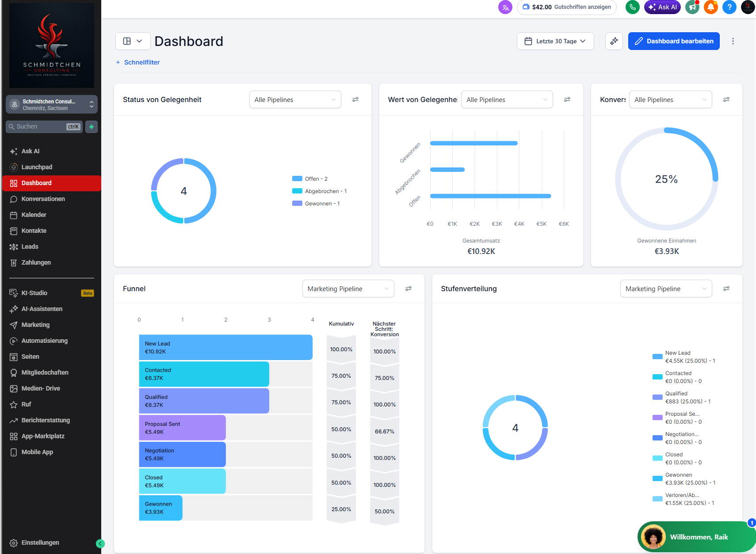Screen dimensions: 756x554
Task: Open the three-dot more options menu
Action: coord(733,41)
